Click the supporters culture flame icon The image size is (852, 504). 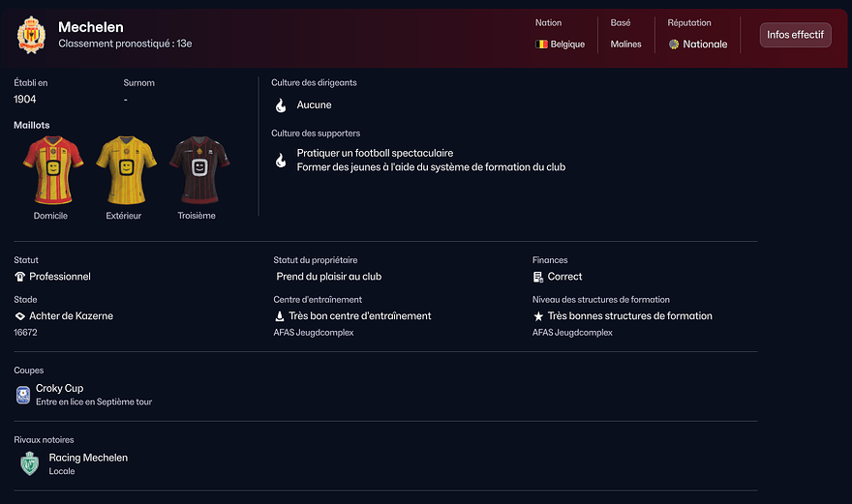[x=281, y=161]
